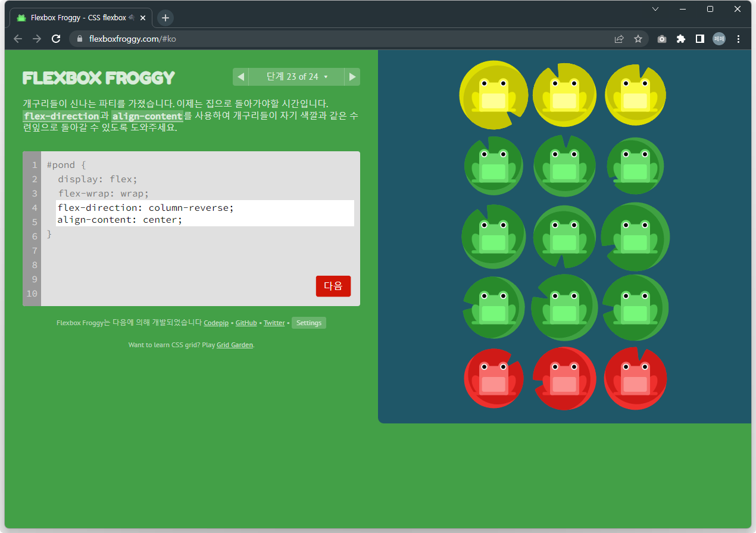This screenshot has height=533, width=756.
Task: Click the third red frog in bottom row
Action: [635, 379]
